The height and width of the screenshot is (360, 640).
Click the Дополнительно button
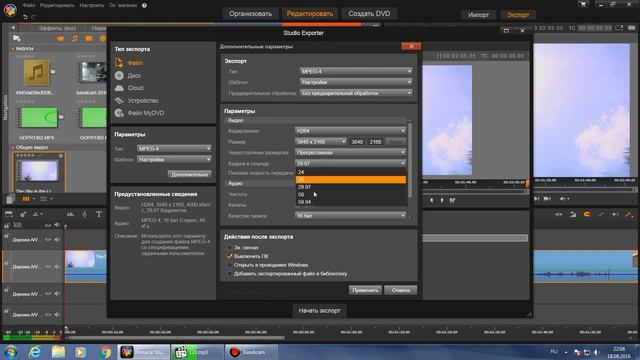coord(189,174)
